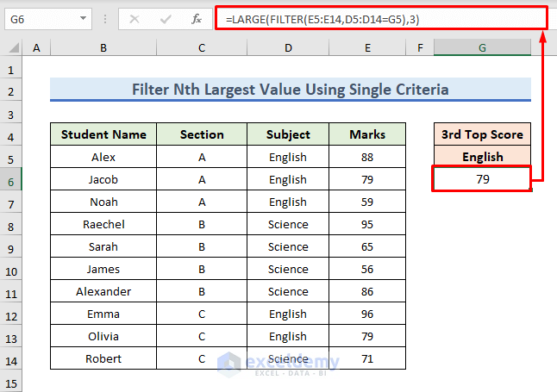This screenshot has height=392, width=557.
Task: Select column D header
Action: point(287,49)
